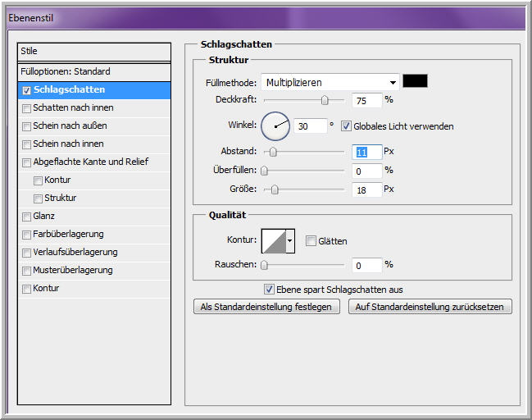Click the Kontur curve thumbnail
The height and width of the screenshot is (420, 532).
pos(274,240)
